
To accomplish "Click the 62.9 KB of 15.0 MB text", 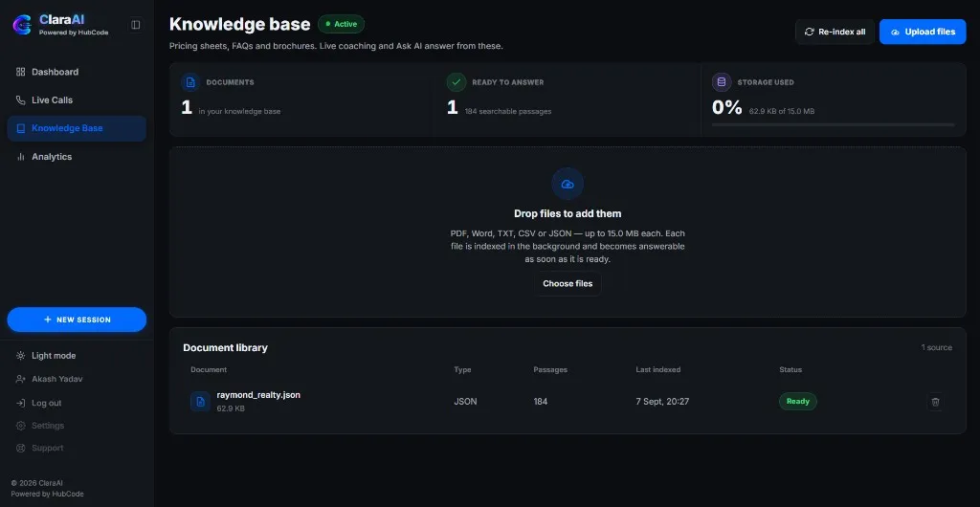I will tap(782, 111).
